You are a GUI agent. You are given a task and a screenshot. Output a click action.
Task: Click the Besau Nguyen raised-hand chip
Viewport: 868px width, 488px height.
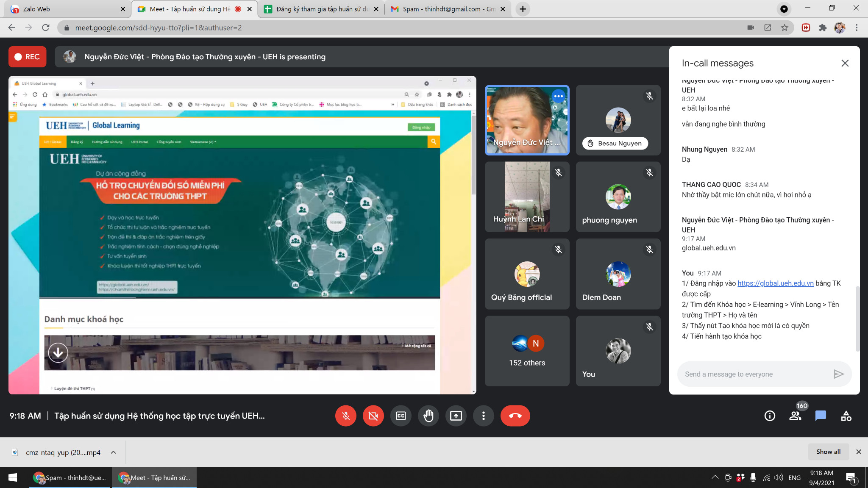point(615,143)
